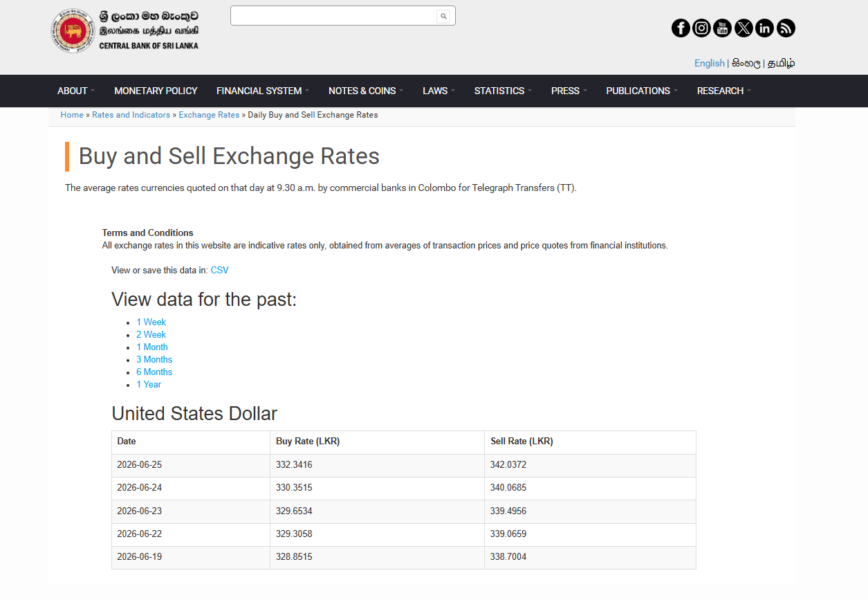
Task: Open Rates and Indicators breadcrumb
Action: tap(131, 115)
